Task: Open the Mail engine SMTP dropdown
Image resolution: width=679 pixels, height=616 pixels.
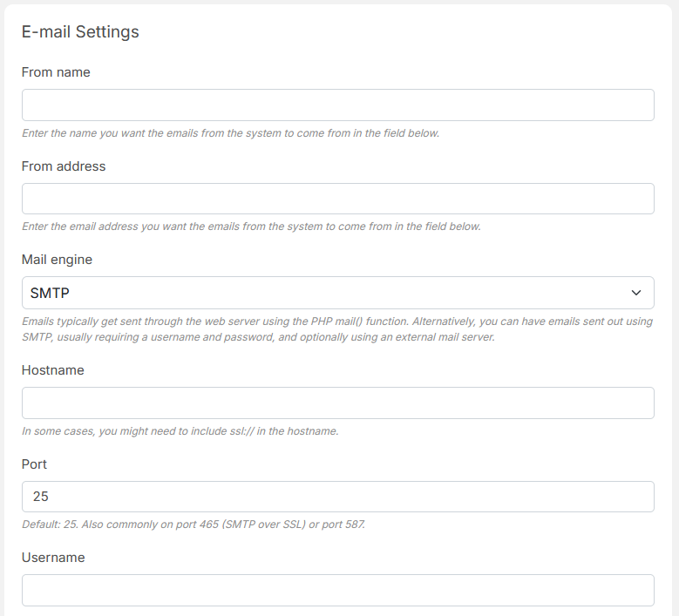Action: pos(337,293)
